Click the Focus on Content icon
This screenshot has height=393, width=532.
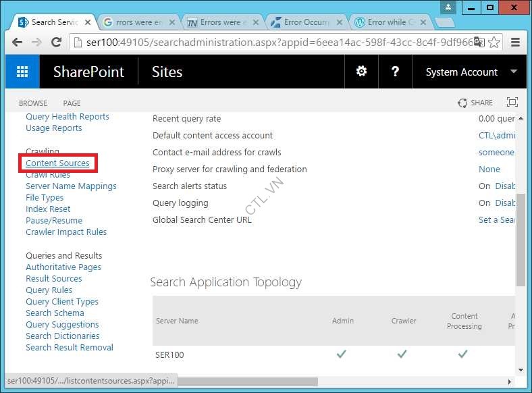[512, 103]
